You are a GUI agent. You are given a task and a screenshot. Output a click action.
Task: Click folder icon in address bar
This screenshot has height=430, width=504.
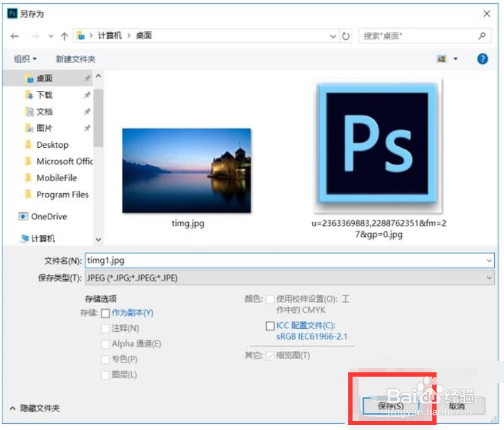click(x=81, y=36)
